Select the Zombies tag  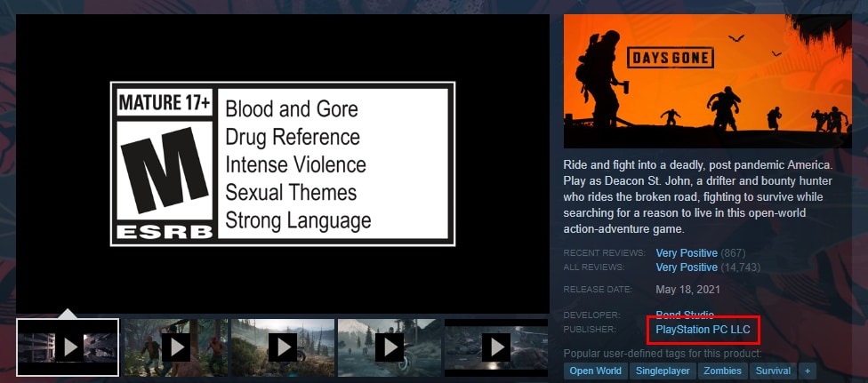(722, 371)
